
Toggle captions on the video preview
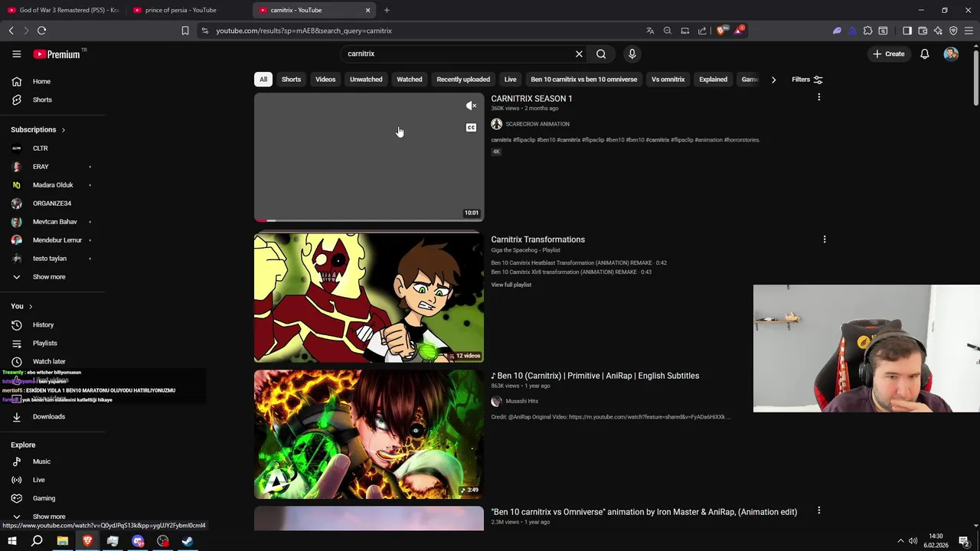pyautogui.click(x=471, y=127)
